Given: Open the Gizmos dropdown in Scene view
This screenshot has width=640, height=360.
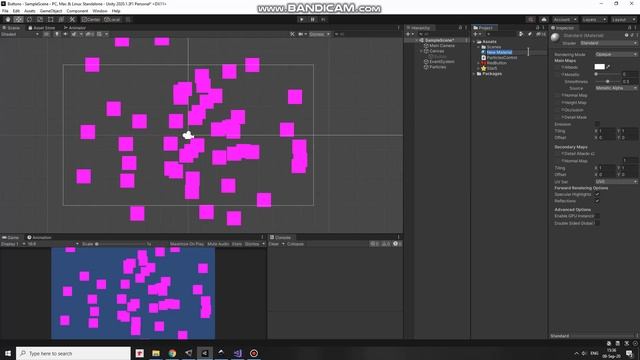Looking at the screenshot, I should (x=319, y=34).
